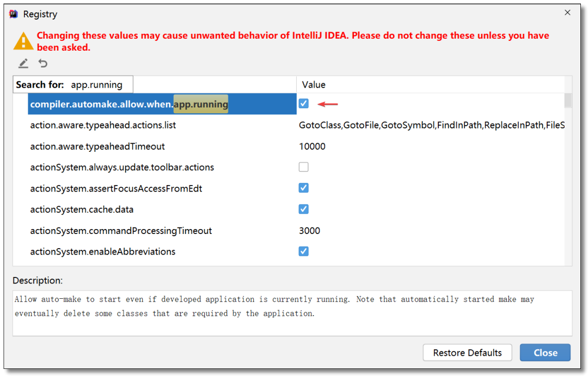Click the GotoClass,GotoFile actions list value

(x=431, y=125)
